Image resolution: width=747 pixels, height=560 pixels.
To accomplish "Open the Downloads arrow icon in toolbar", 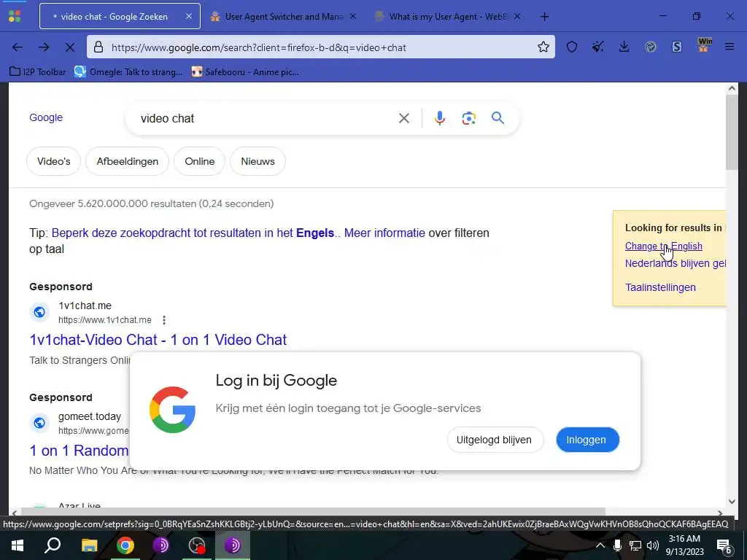I will 624,47.
